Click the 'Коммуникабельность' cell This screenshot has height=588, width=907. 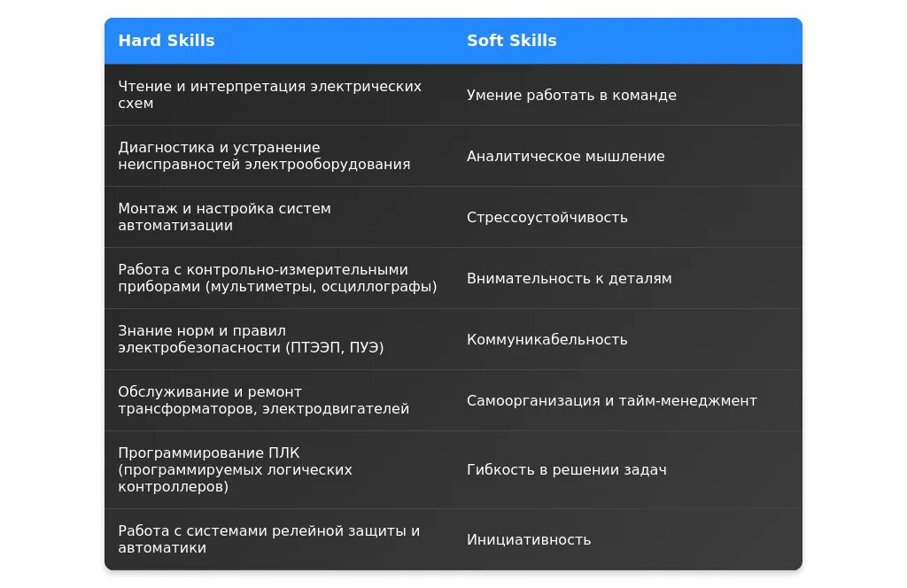(x=547, y=339)
